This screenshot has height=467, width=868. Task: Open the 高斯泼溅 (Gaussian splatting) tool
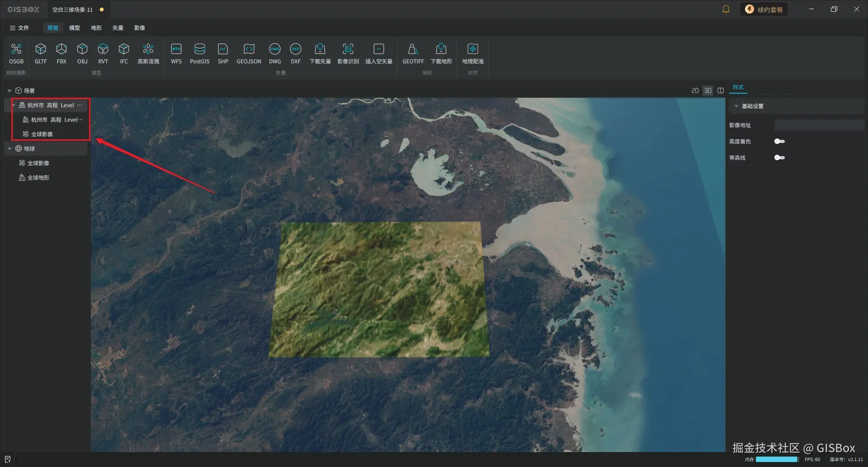148,53
